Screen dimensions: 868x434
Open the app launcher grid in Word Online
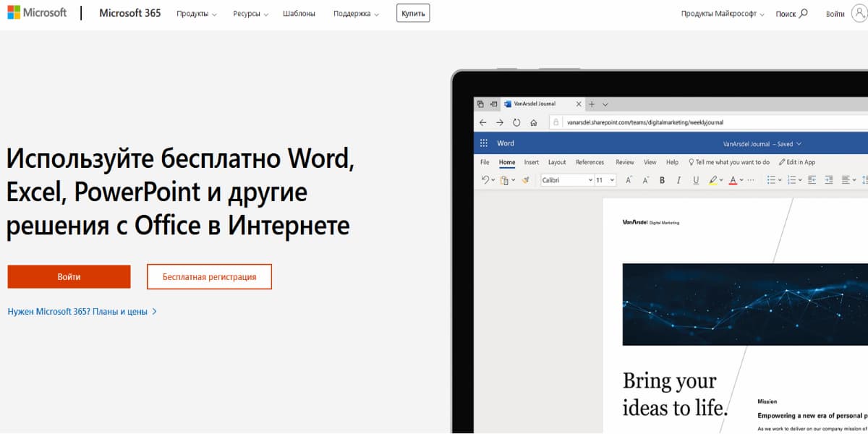[x=483, y=142]
